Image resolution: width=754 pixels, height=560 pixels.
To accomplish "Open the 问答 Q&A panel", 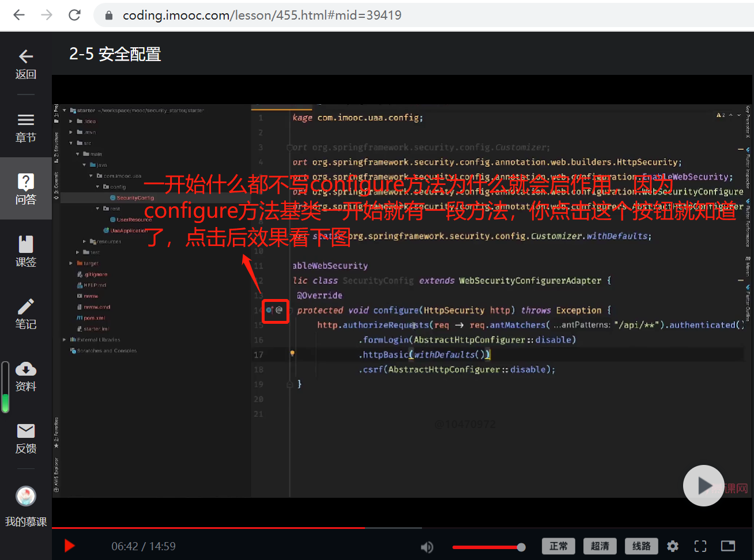I will tap(26, 189).
